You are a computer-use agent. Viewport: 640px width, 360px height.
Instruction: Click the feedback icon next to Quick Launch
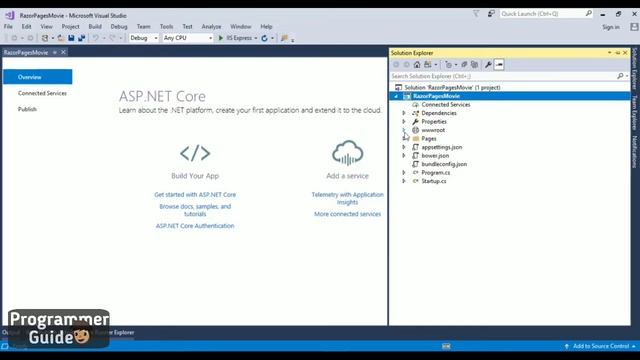(x=491, y=14)
